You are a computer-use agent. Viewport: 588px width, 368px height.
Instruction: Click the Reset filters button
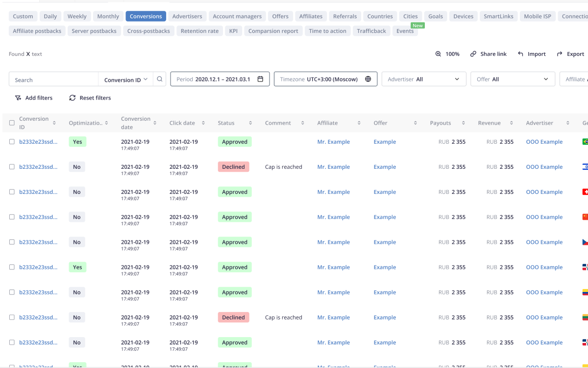click(90, 98)
